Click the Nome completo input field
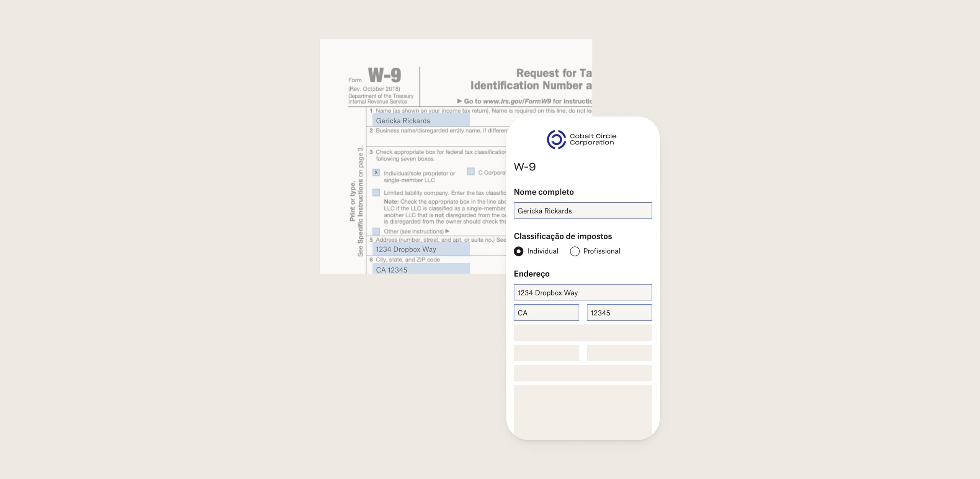The height and width of the screenshot is (479, 980). click(x=583, y=210)
